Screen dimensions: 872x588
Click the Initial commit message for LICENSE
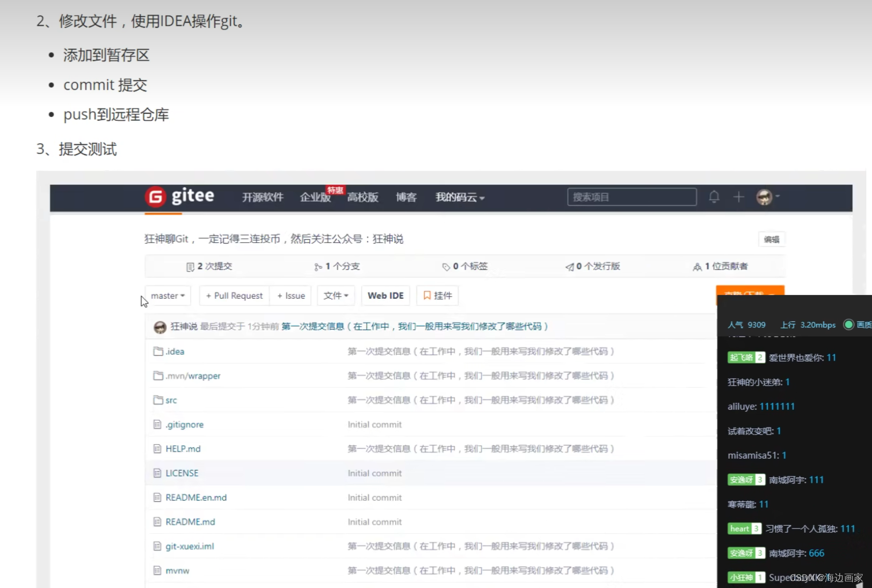click(x=375, y=473)
